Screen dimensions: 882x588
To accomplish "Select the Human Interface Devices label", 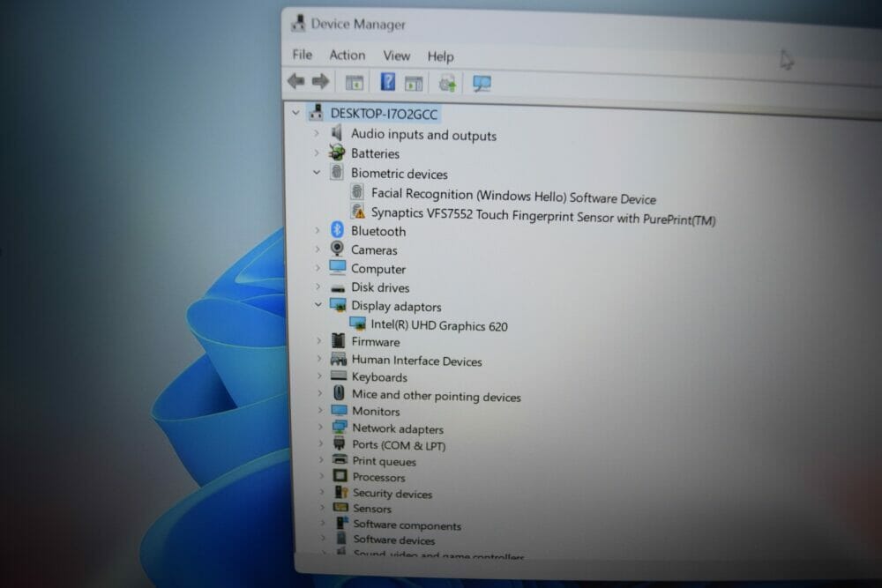I will [417, 361].
